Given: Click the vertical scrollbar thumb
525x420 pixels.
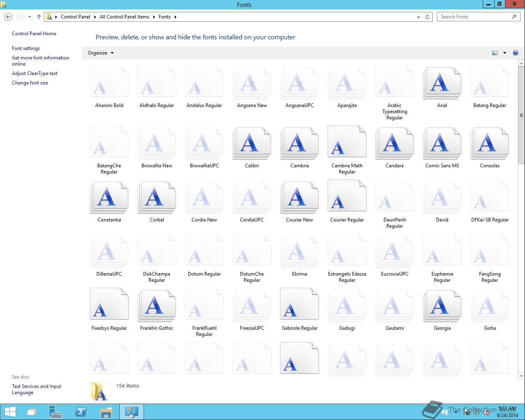Looking at the screenshot, I should (x=522, y=115).
